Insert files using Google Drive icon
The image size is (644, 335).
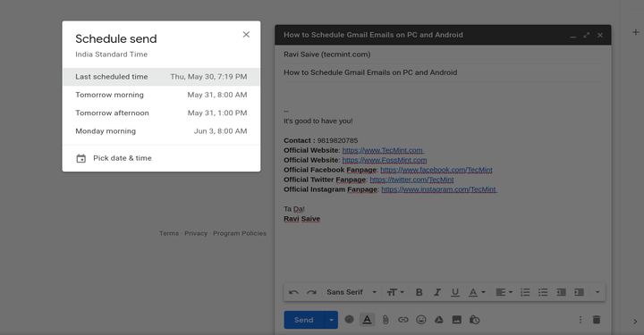[x=438, y=320]
